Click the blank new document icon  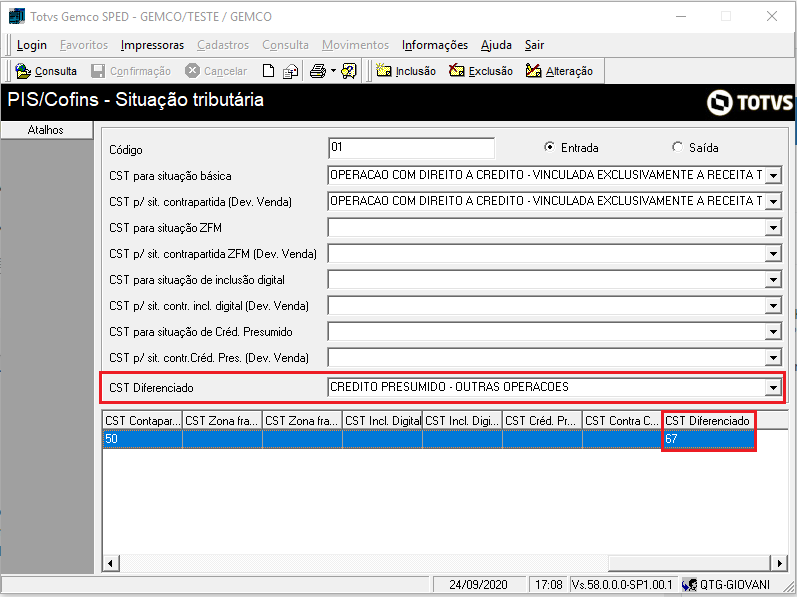coord(268,71)
